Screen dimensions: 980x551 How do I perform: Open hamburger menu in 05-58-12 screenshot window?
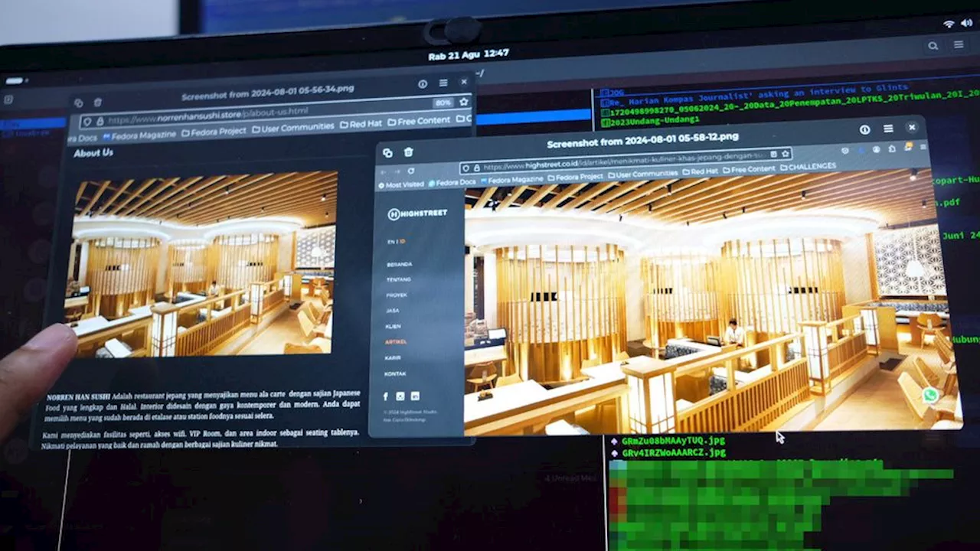pos(888,129)
